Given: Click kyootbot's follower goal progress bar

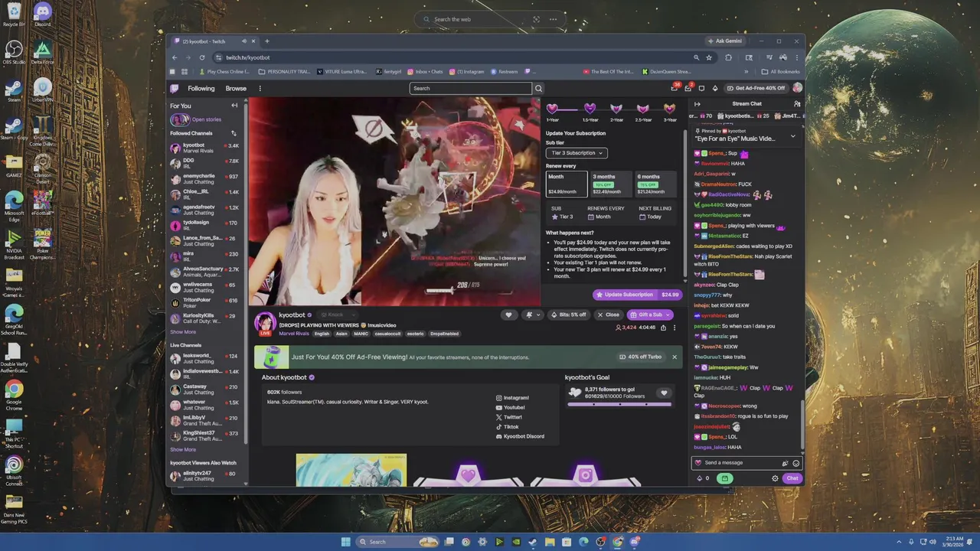Looking at the screenshot, I should 619,403.
